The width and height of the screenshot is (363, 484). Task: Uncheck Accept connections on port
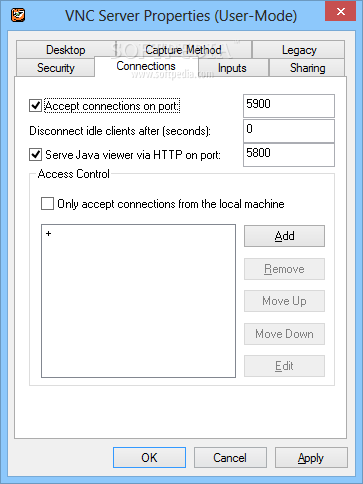[35, 106]
